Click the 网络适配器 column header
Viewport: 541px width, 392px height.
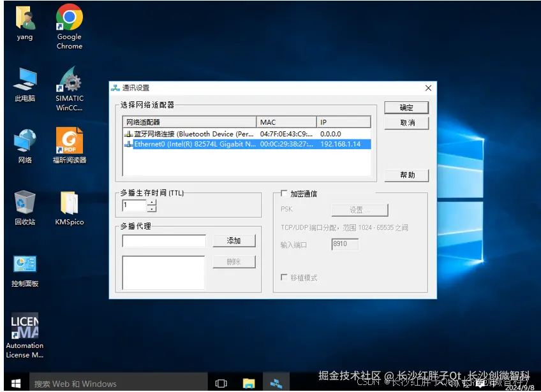[189, 122]
